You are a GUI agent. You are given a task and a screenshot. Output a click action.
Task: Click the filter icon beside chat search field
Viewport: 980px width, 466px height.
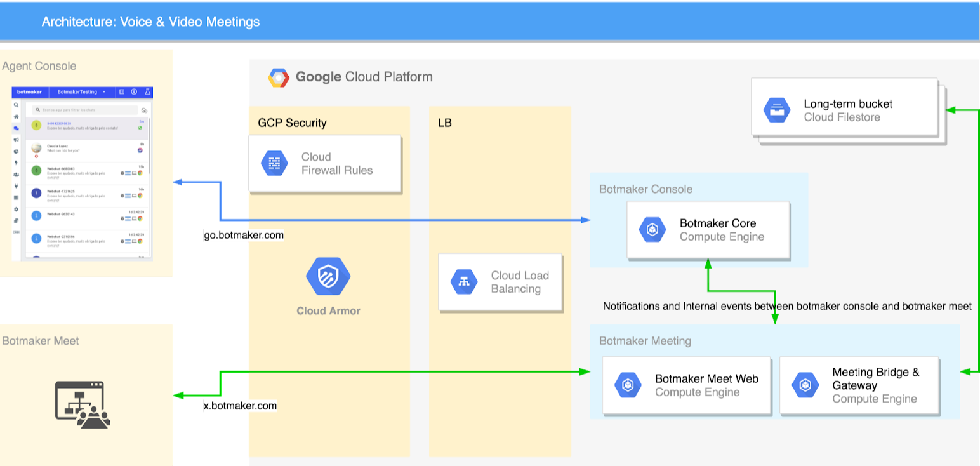[x=144, y=110]
